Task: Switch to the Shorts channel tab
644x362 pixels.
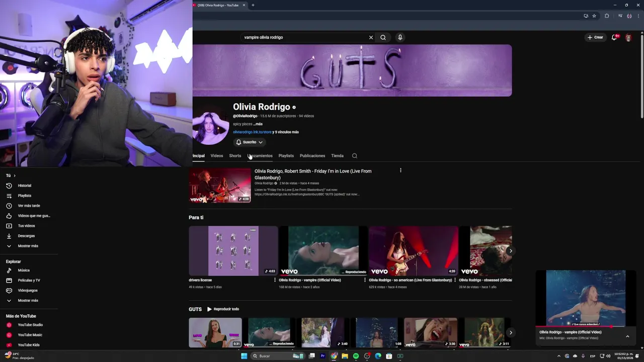Action: 235,156
